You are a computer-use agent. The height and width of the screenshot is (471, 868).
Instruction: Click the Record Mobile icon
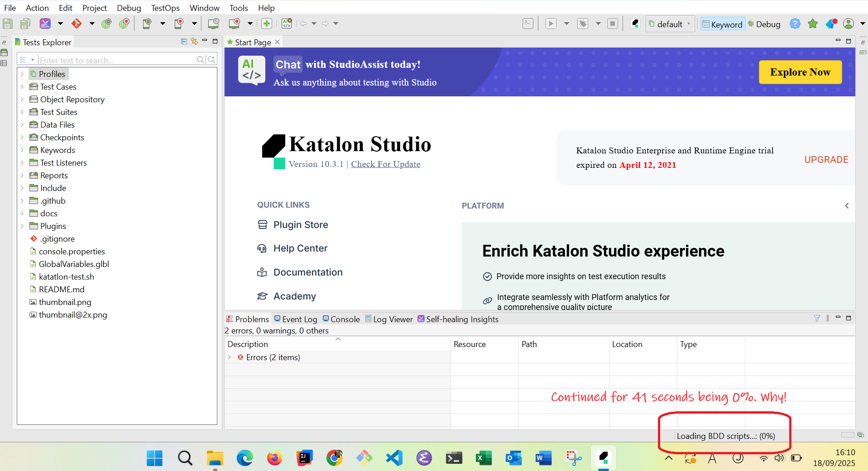pyautogui.click(x=179, y=24)
